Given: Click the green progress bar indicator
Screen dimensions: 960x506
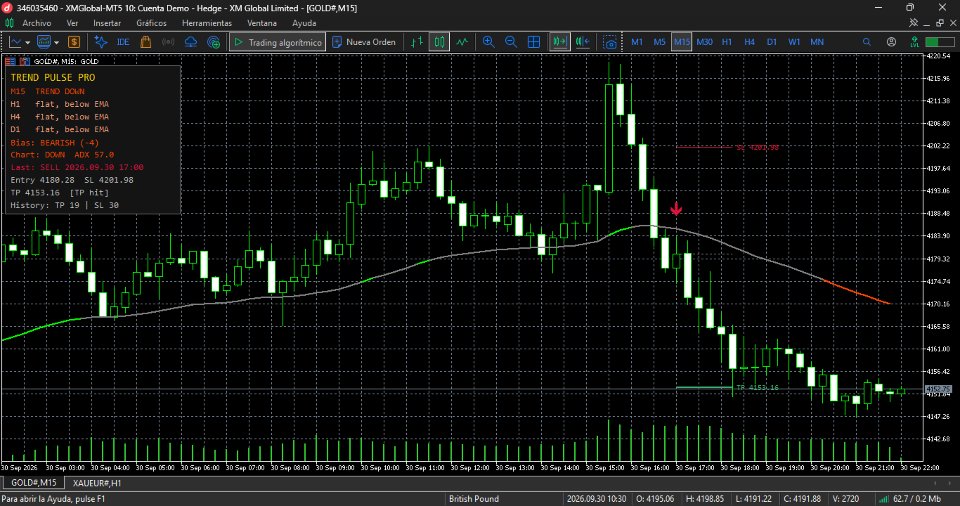Looking at the screenshot, I should coord(939,42).
